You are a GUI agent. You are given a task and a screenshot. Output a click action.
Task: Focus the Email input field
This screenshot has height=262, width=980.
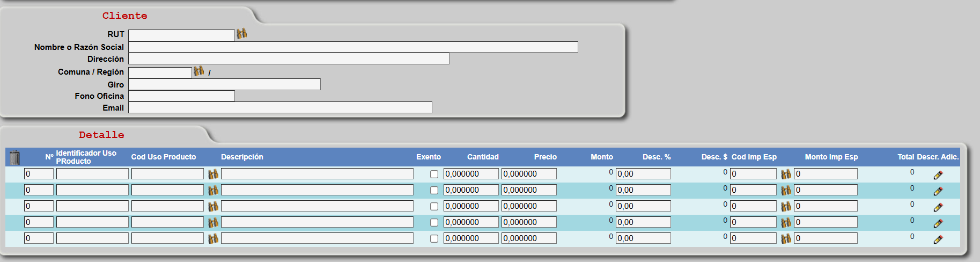pos(280,107)
